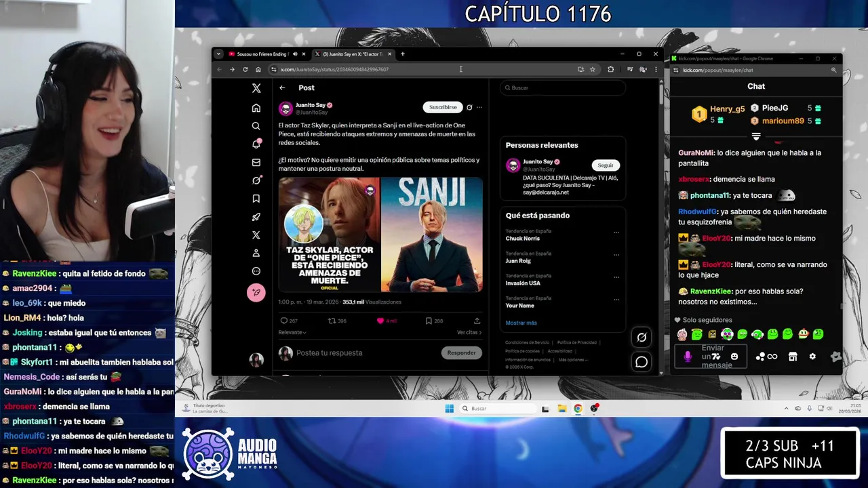Open the post's three-dot menu
The height and width of the screenshot is (488, 868).
pos(479,107)
